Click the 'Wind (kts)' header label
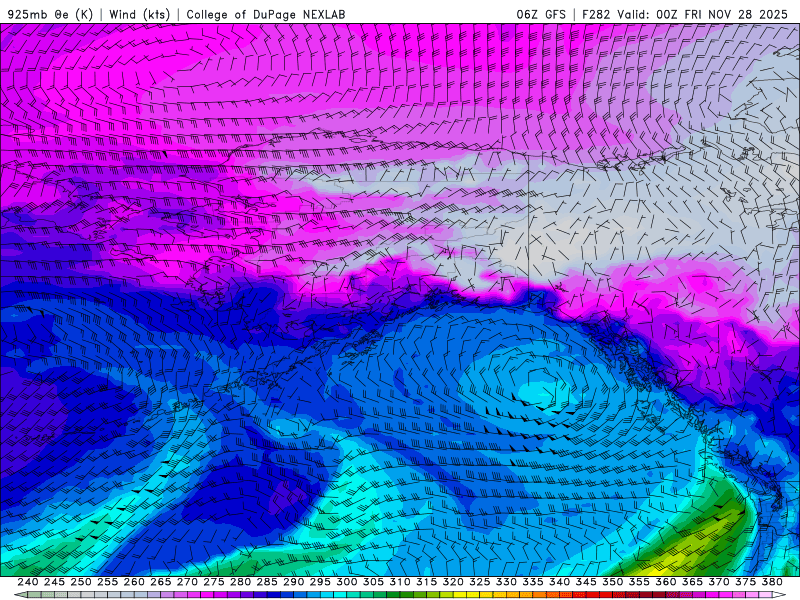 tap(139, 14)
